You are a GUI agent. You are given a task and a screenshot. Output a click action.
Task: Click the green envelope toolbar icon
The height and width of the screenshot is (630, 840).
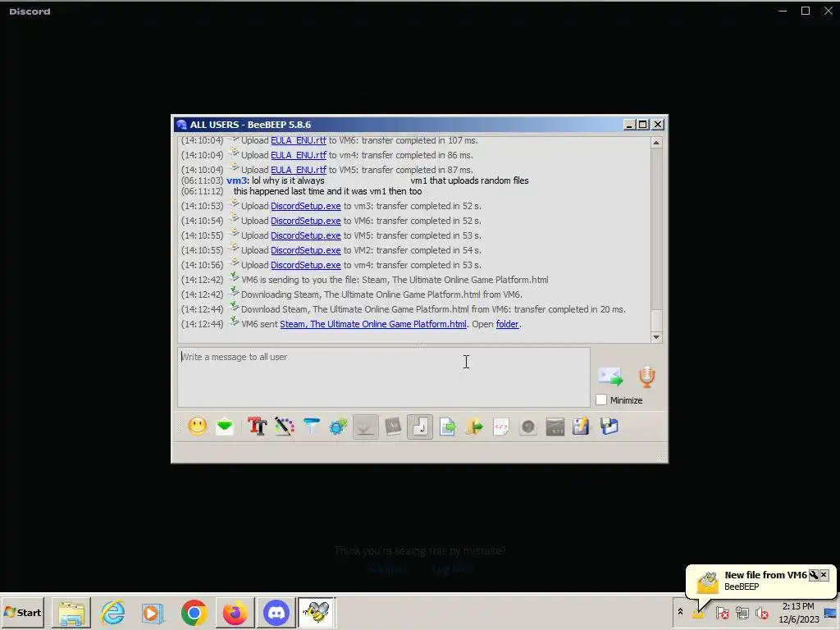click(225, 427)
